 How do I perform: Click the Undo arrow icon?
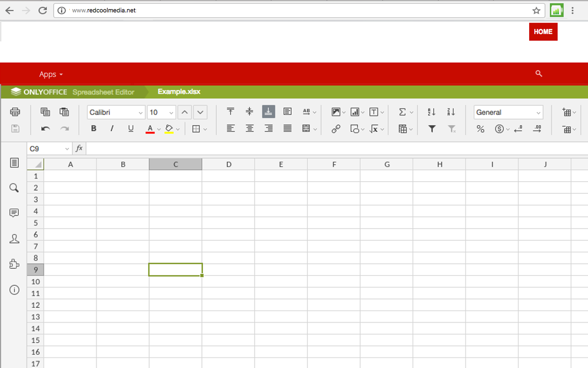(x=45, y=129)
